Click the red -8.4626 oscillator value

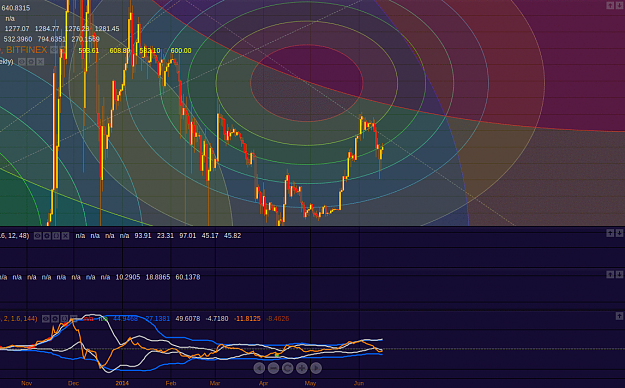click(x=277, y=319)
